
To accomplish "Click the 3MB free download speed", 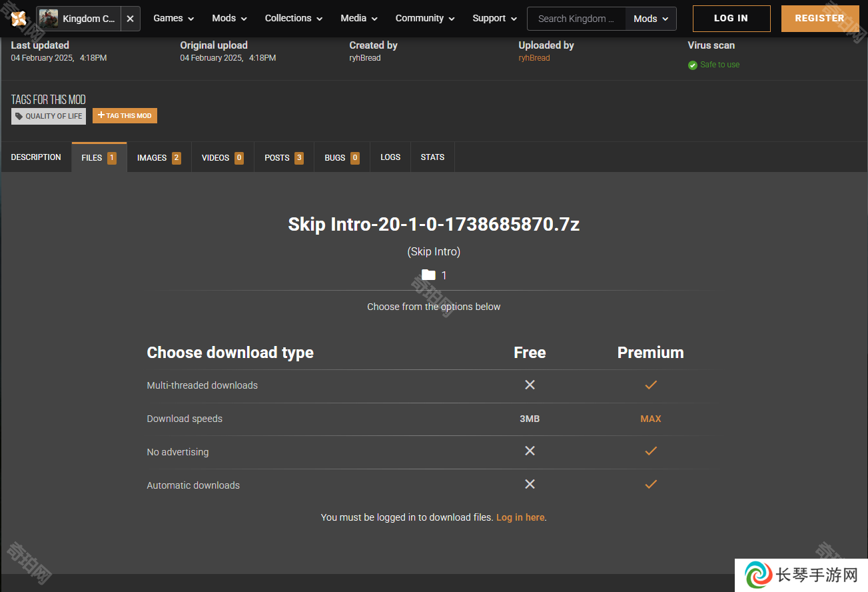I will pyautogui.click(x=530, y=419).
